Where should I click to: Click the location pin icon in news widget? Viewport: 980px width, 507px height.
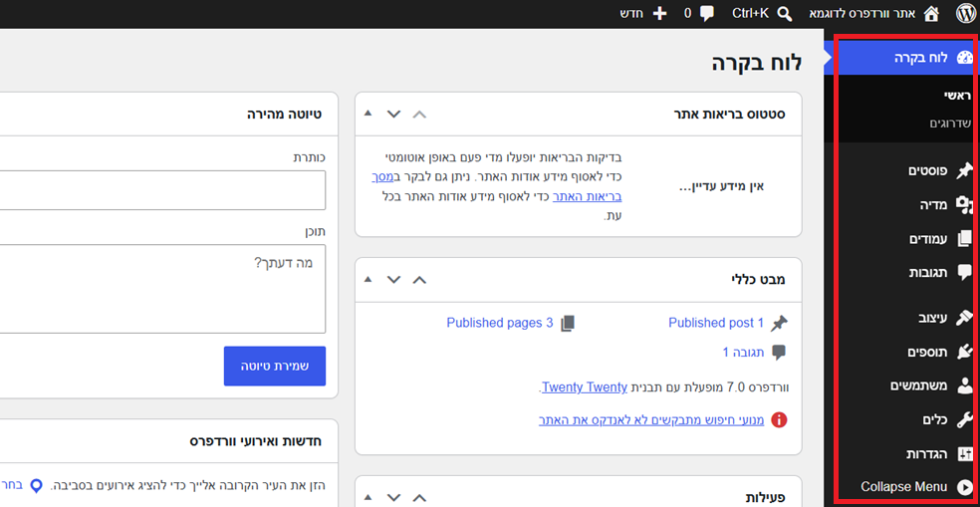tap(37, 486)
